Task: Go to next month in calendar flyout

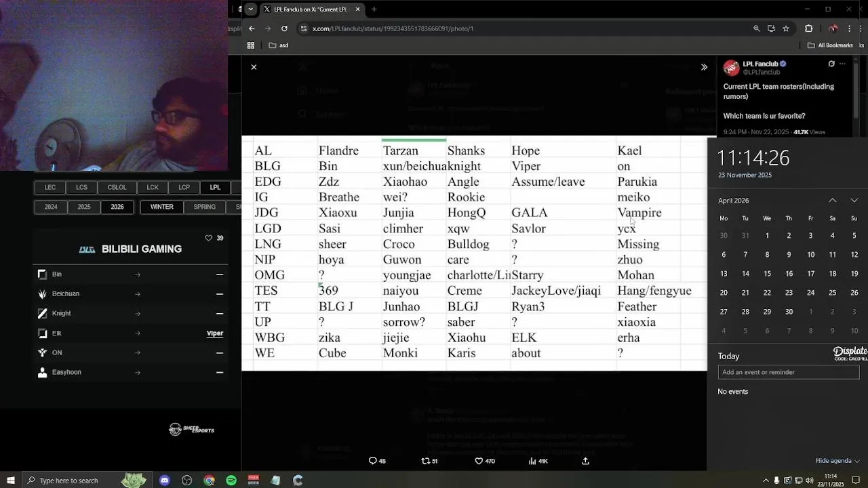Action: [854, 201]
